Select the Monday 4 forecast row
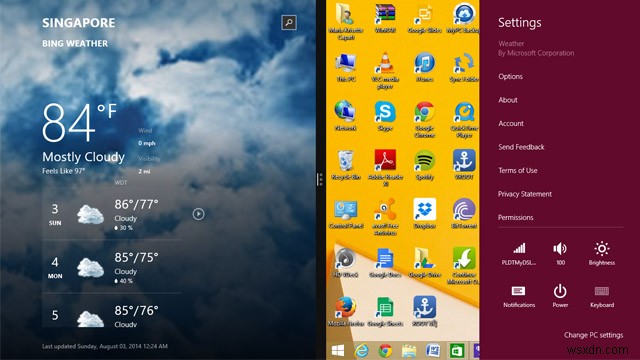 pos(111,267)
